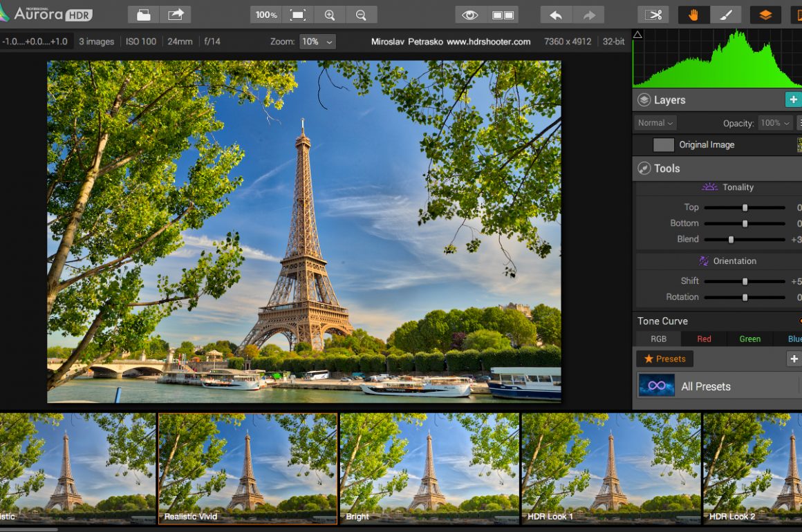Switch to the Green channel tab

pyautogui.click(x=750, y=339)
